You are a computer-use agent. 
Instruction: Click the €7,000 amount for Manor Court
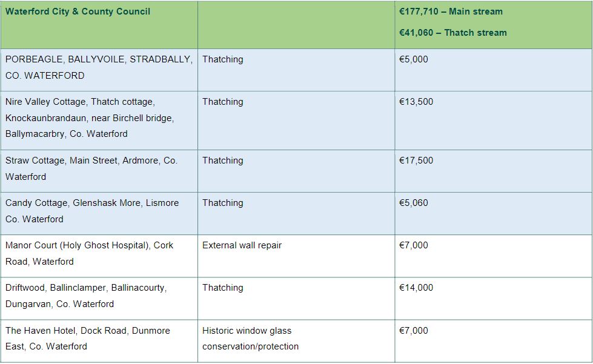413,245
